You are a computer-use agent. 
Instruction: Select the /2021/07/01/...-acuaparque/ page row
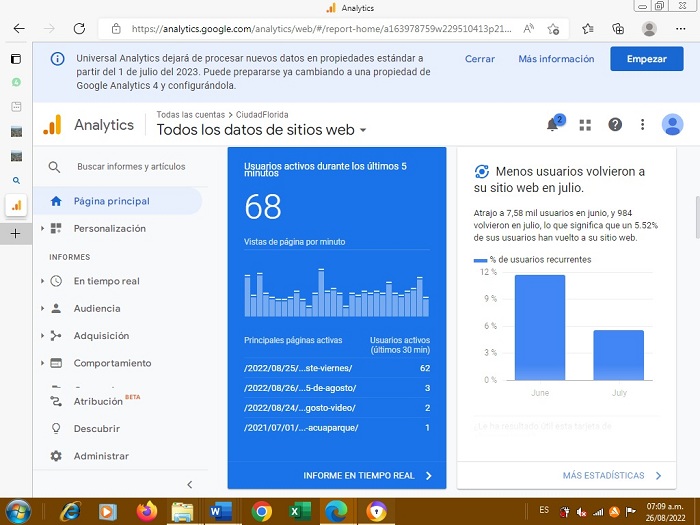point(337,428)
